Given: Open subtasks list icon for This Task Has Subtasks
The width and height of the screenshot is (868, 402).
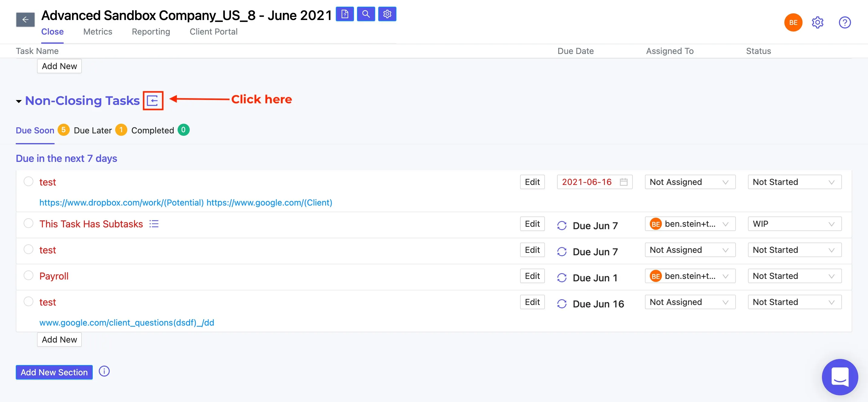Looking at the screenshot, I should [x=154, y=224].
